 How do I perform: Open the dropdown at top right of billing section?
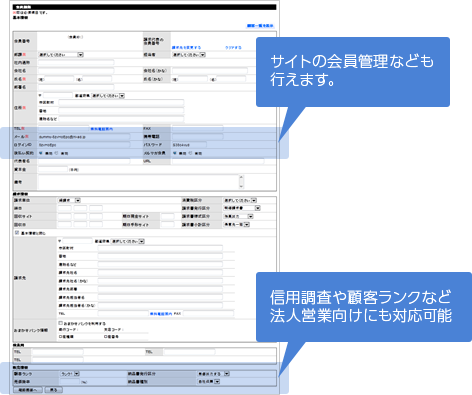(x=240, y=200)
